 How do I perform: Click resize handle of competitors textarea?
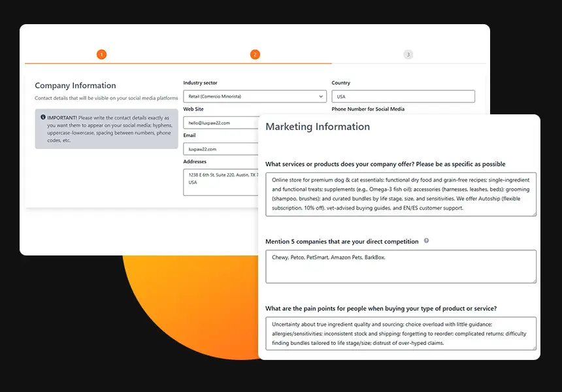[533, 280]
